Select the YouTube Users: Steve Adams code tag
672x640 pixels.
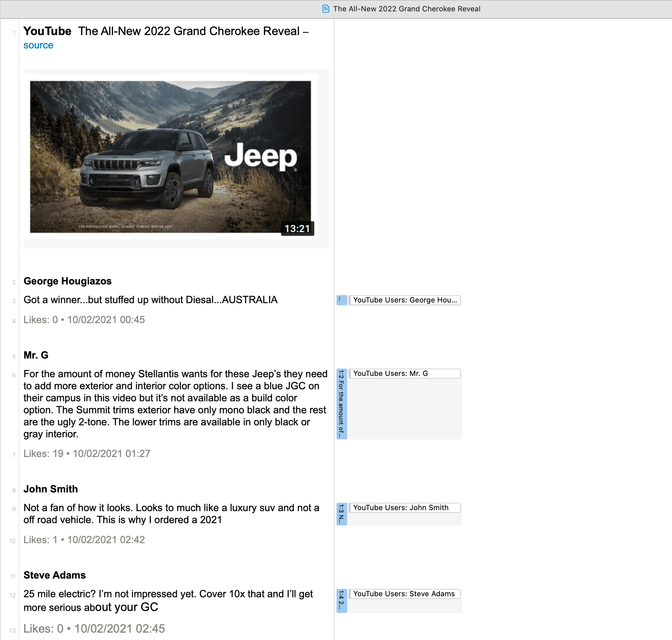tap(405, 594)
